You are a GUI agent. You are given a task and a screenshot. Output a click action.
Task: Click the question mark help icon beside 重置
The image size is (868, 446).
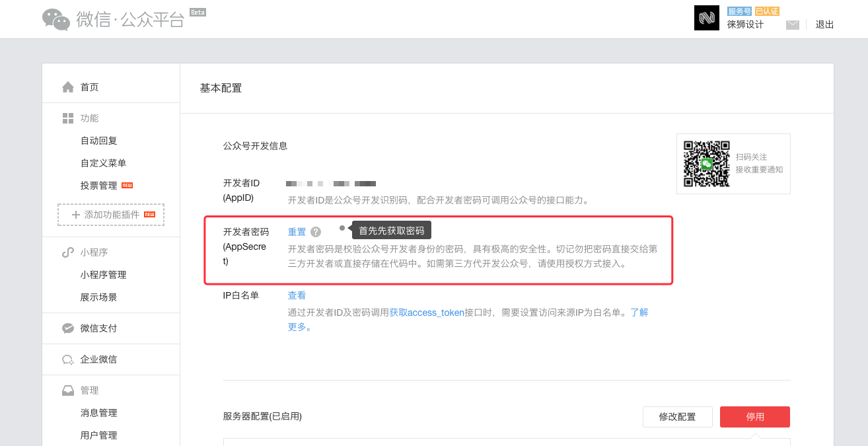coord(316,232)
